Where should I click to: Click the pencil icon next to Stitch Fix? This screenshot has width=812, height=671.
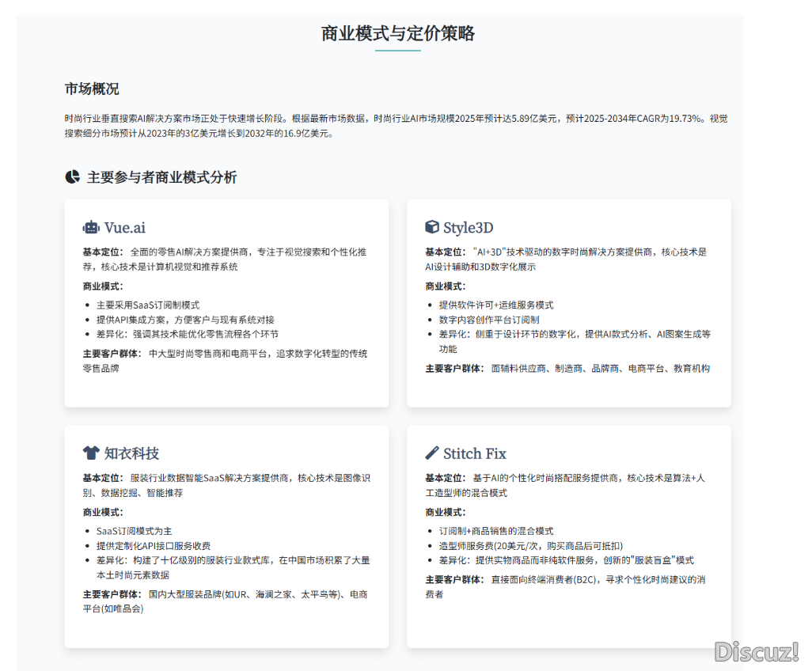coord(432,453)
